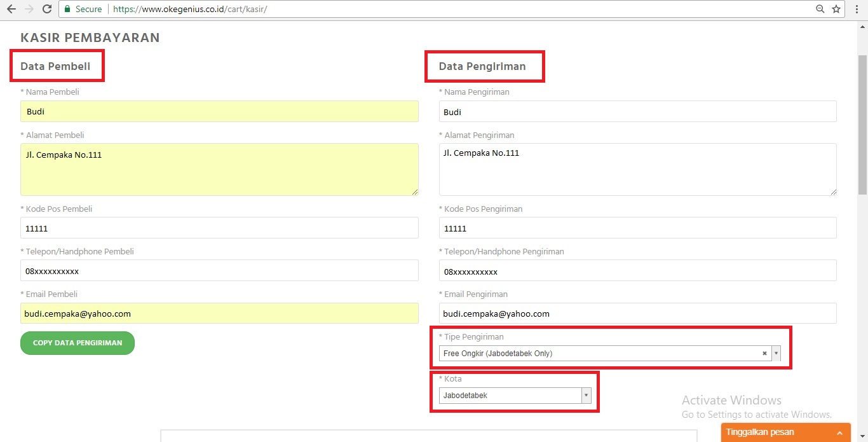Bookmark this page with the star icon
This screenshot has height=442, width=868.
[836, 9]
